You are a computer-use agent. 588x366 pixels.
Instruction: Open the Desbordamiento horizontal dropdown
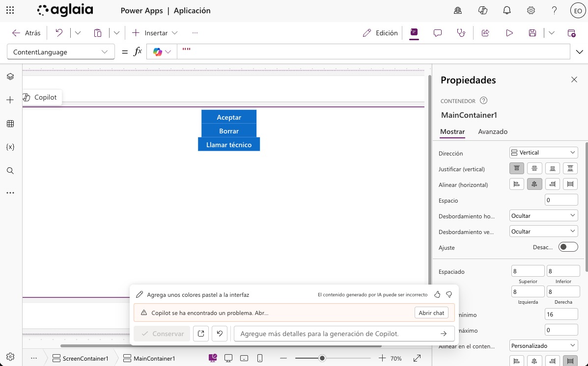(x=543, y=215)
